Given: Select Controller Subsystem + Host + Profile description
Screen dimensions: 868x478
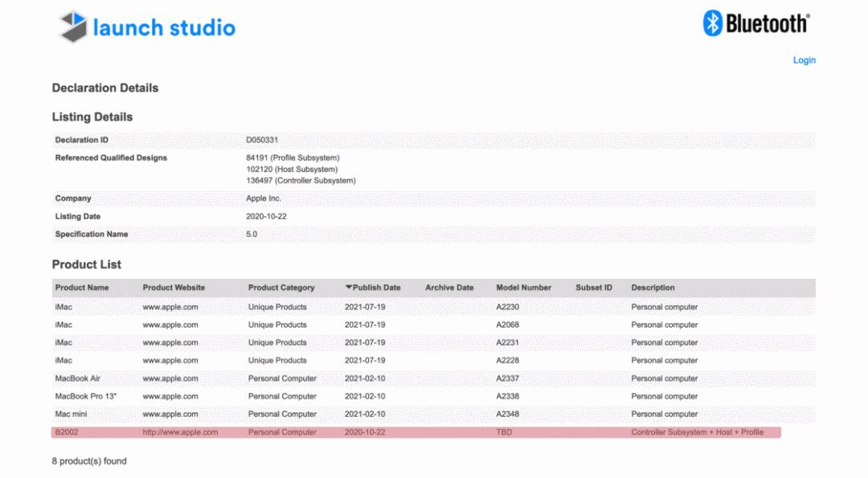Looking at the screenshot, I should pos(697,432).
